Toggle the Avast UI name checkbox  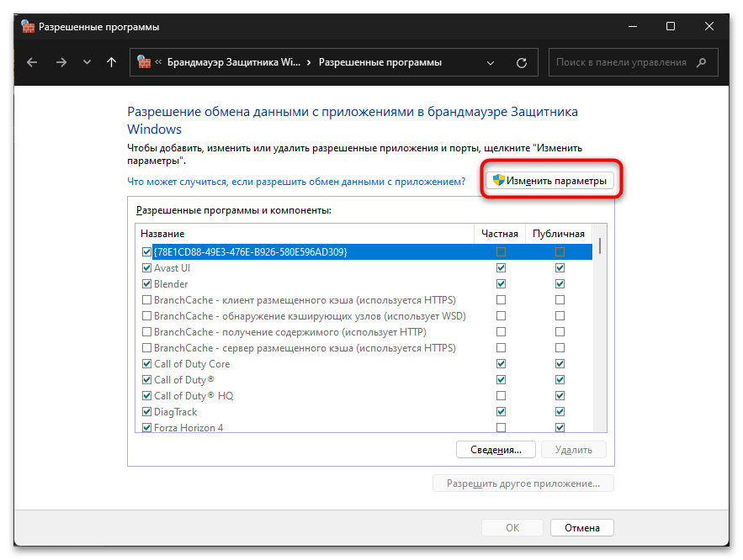[x=147, y=268]
